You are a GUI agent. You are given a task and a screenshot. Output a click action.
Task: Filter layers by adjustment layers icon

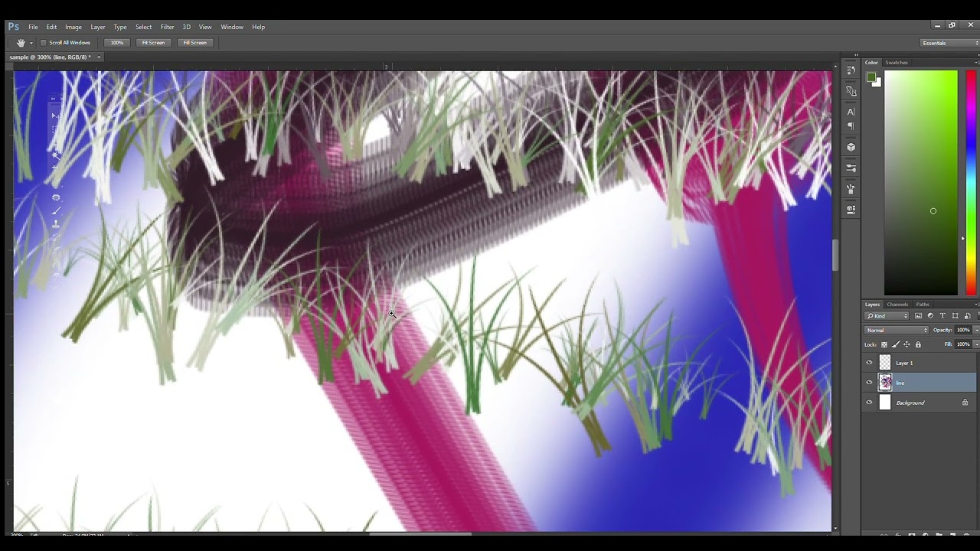pyautogui.click(x=930, y=316)
